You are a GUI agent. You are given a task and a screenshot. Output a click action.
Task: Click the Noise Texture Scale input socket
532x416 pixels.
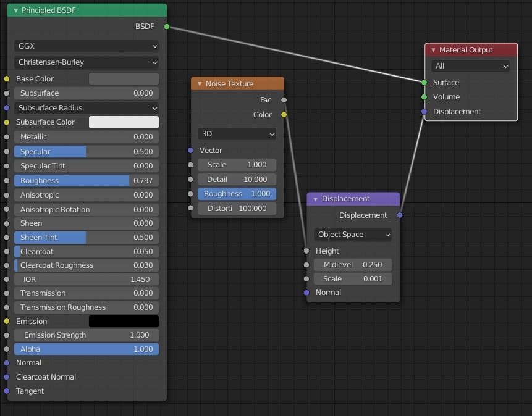[x=190, y=165]
